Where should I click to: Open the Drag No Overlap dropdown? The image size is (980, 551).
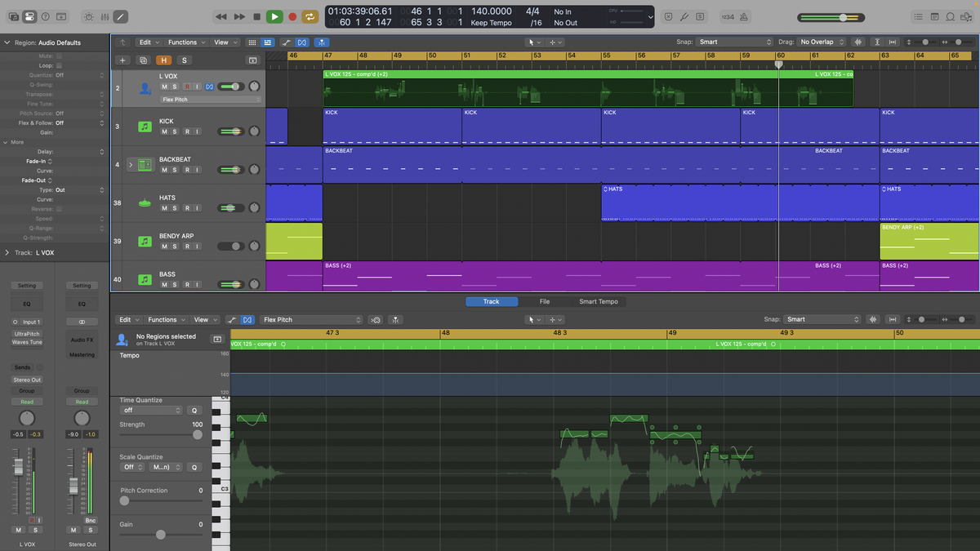(822, 42)
